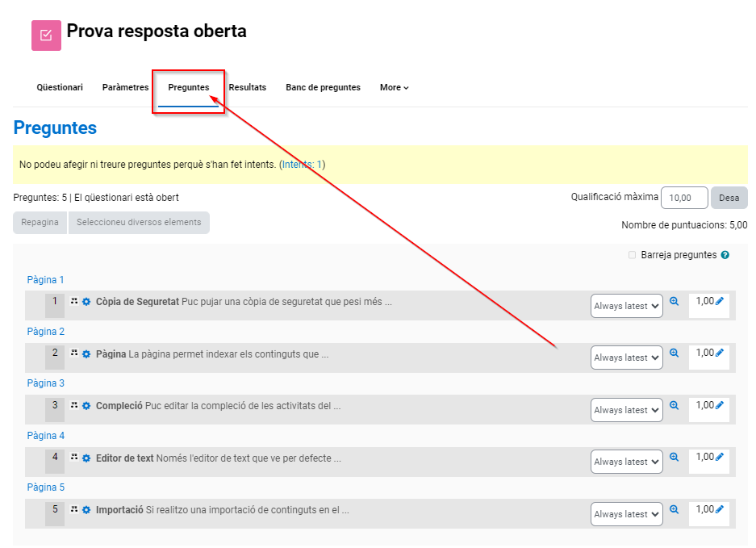Go to the Paràmetres tab

125,87
